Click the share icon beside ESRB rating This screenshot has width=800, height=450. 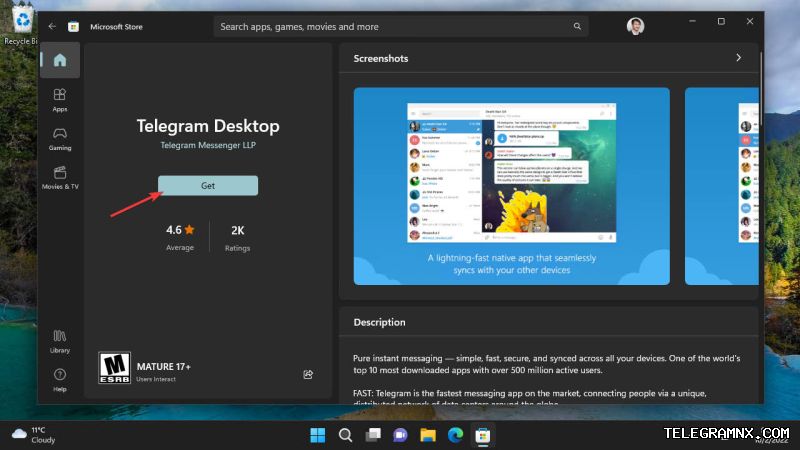pos(308,374)
